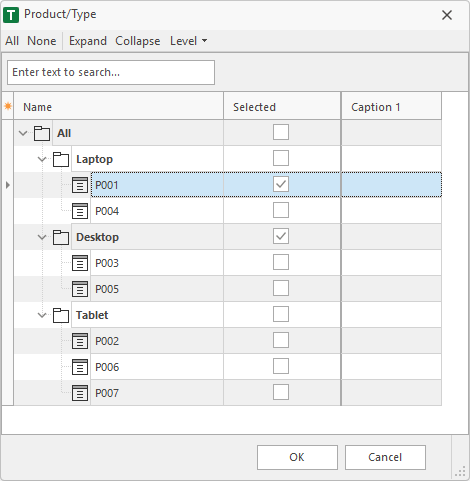Click None in the toolbar
Screen dimensions: 470x481
[42, 41]
